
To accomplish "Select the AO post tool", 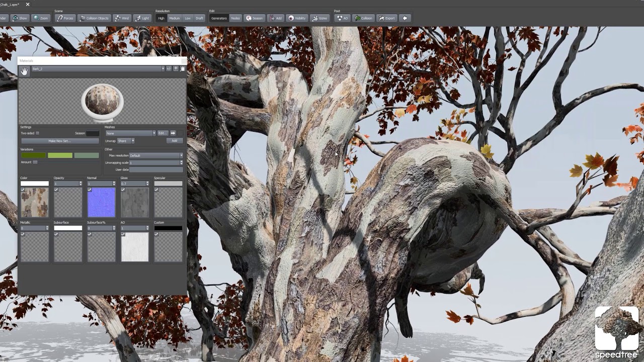I will [343, 18].
